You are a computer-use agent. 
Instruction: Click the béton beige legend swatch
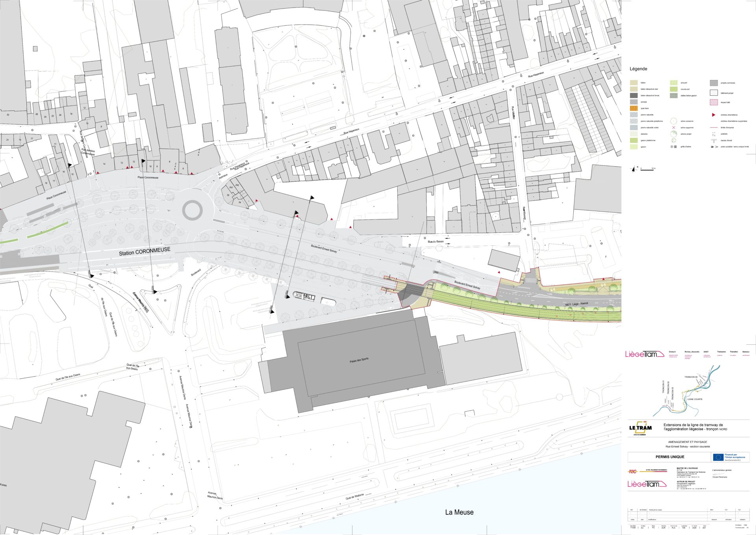634,83
